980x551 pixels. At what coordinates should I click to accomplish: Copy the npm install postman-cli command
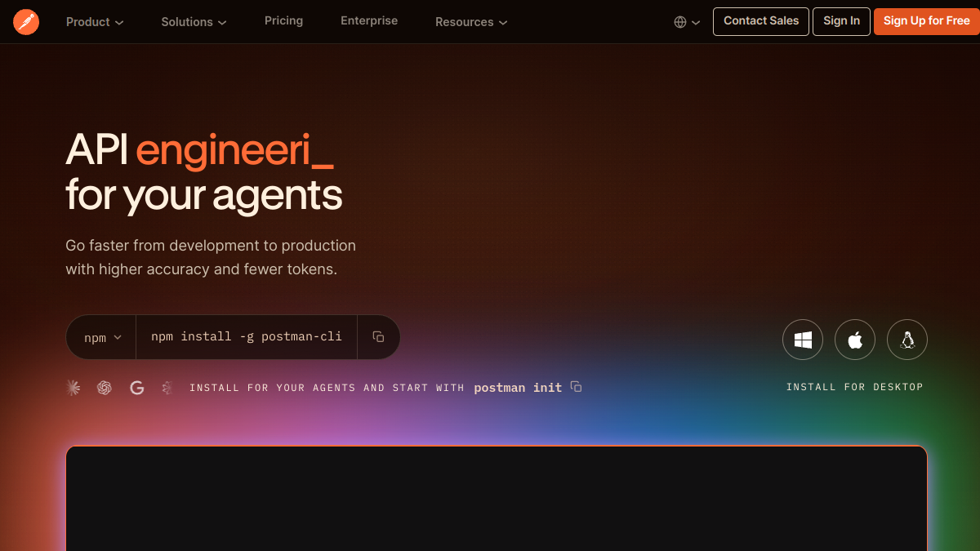(x=378, y=337)
